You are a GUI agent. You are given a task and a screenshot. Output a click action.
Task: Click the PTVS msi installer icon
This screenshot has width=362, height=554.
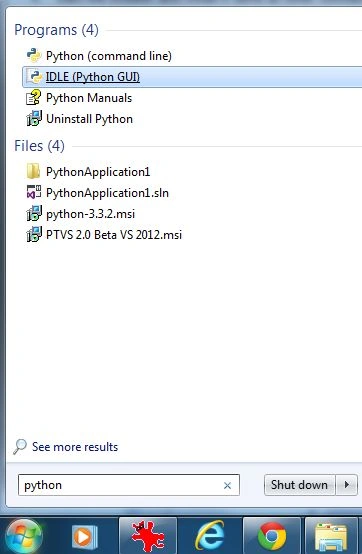click(x=34, y=234)
